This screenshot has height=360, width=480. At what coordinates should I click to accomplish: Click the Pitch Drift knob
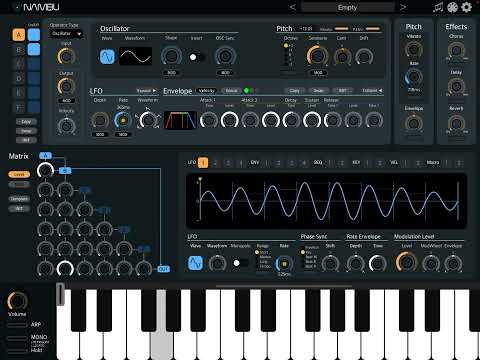pos(364,57)
